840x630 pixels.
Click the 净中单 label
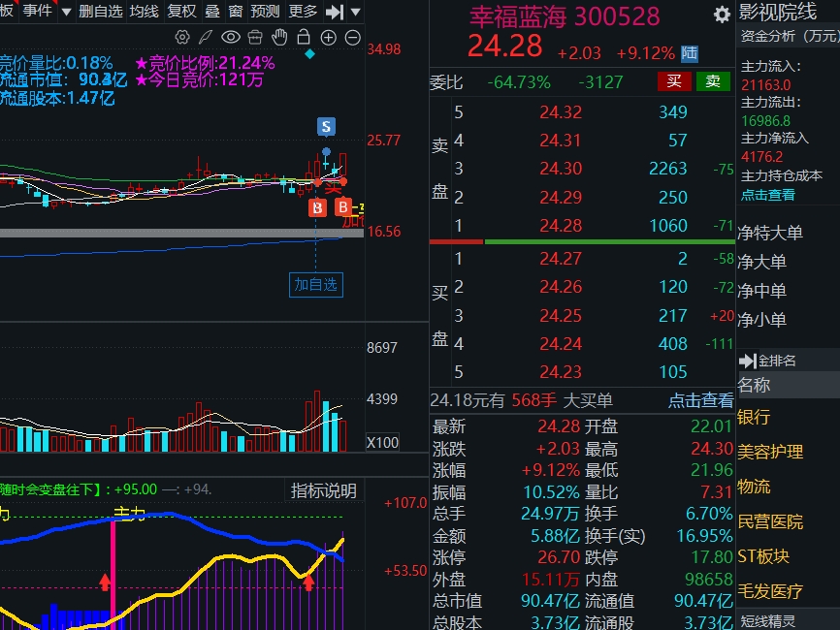pos(761,291)
